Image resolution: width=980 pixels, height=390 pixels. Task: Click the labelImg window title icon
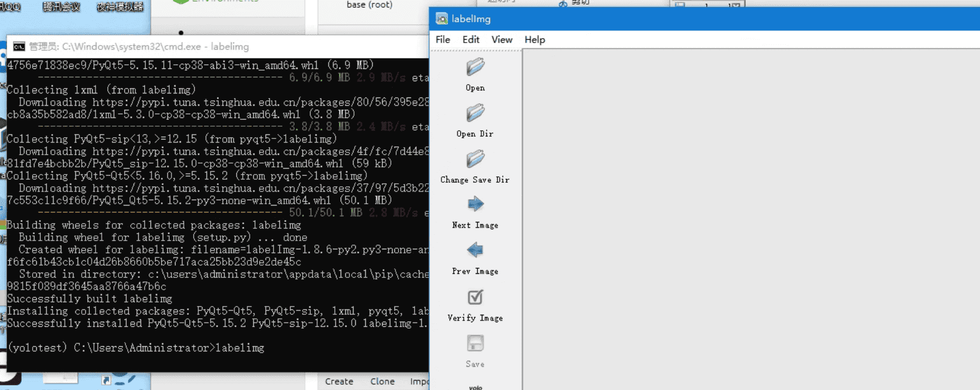[442, 19]
